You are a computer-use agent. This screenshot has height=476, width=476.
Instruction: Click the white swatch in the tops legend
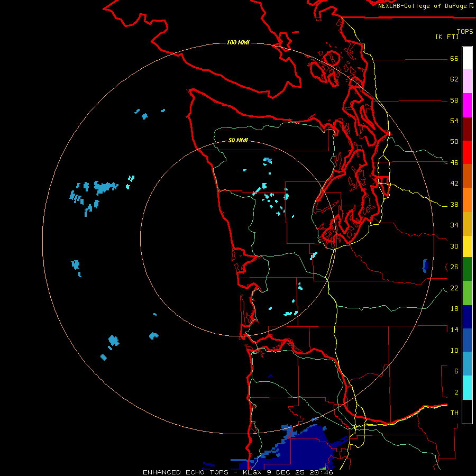(x=467, y=58)
